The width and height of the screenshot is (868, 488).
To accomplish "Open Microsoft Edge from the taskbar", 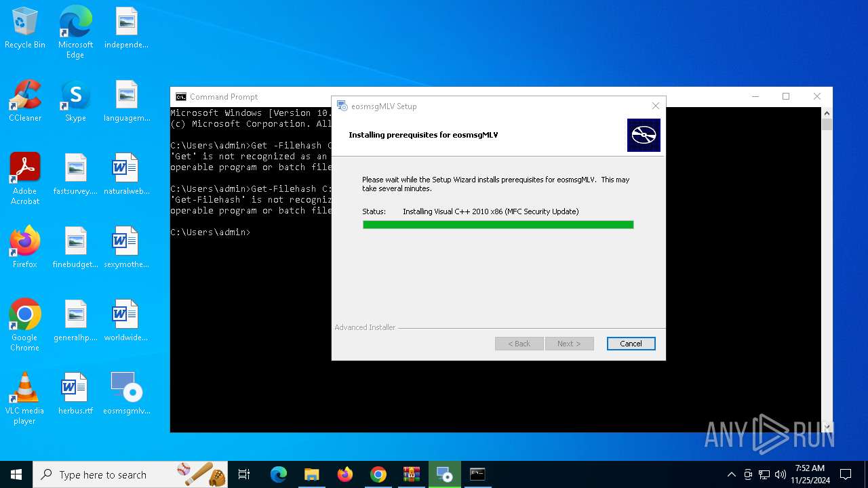I will click(279, 474).
